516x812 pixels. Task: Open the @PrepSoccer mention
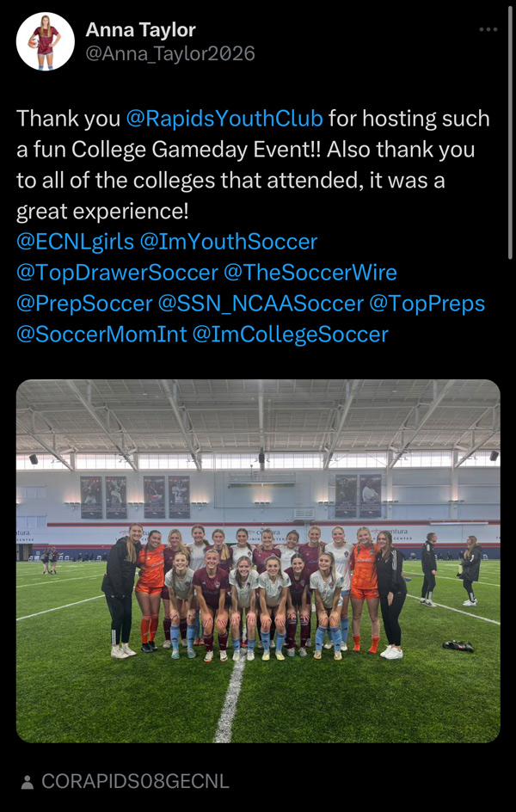click(x=84, y=304)
